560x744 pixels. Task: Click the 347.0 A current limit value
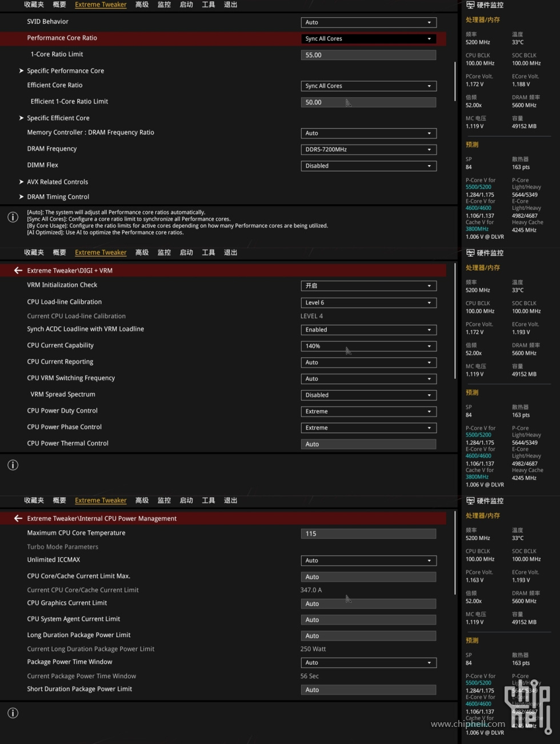click(311, 590)
